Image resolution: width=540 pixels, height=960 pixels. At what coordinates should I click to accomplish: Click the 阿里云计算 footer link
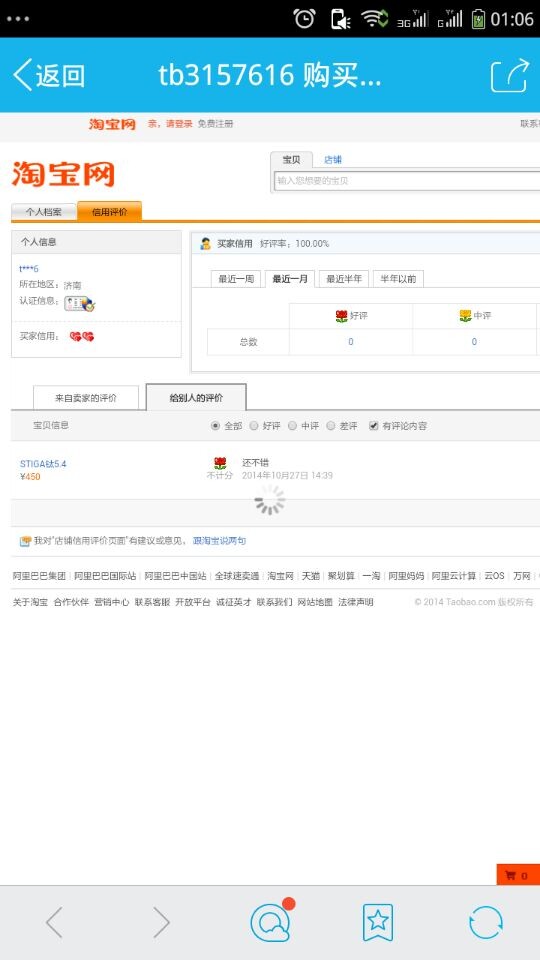pos(454,576)
